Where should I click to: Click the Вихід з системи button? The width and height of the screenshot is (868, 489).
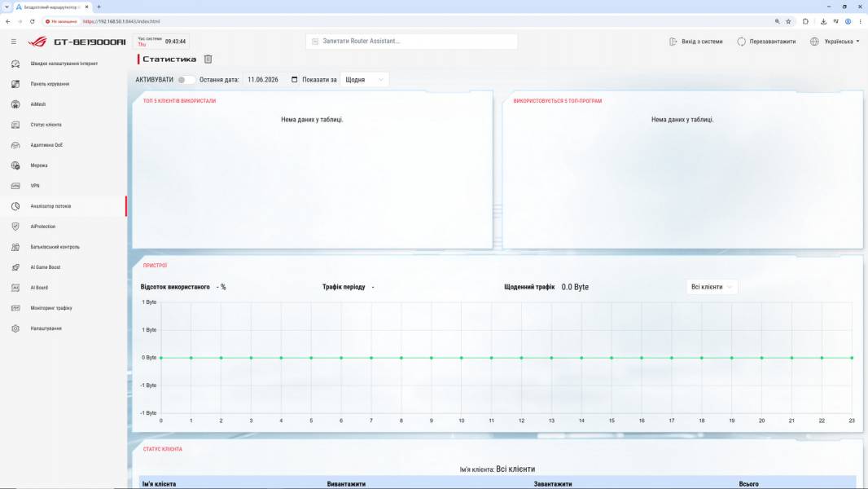tap(696, 42)
